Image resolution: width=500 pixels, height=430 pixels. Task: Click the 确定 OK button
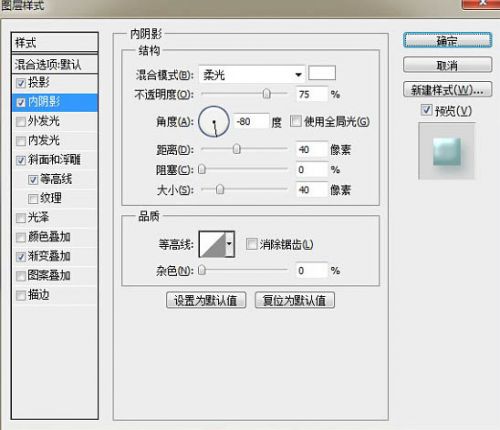[447, 40]
